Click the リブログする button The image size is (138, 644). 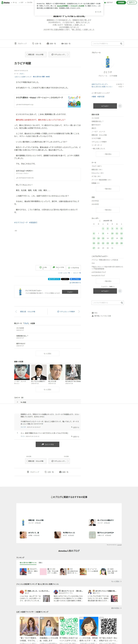point(74,268)
